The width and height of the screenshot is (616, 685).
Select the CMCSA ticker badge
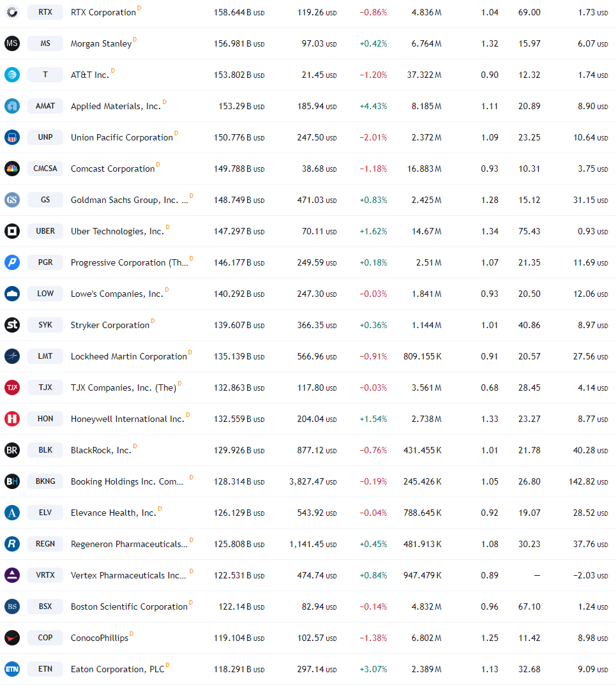click(45, 169)
